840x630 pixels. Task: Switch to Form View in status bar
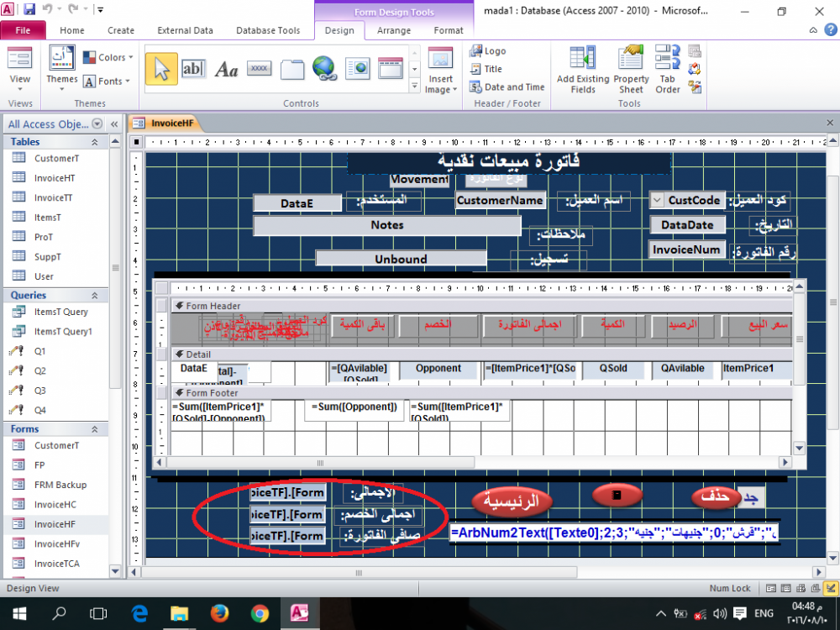[770, 588]
